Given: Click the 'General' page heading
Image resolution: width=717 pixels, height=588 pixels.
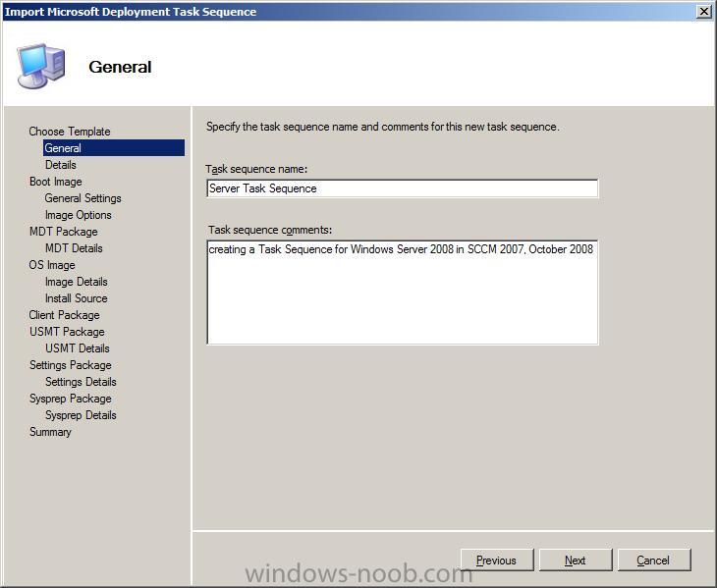Looking at the screenshot, I should pos(120,67).
